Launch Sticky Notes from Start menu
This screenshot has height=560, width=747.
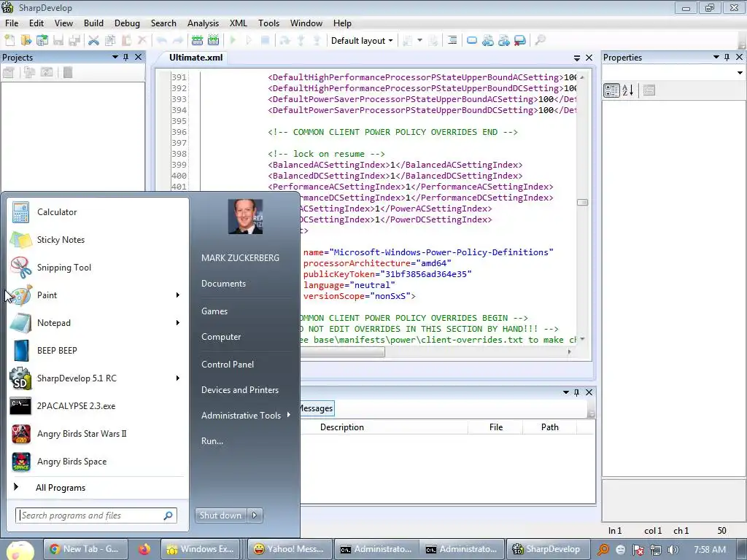pyautogui.click(x=98, y=239)
